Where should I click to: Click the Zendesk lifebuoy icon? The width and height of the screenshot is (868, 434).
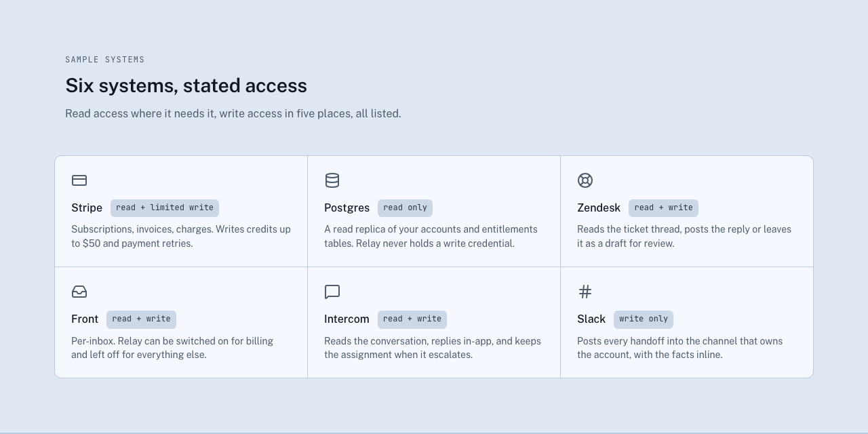click(x=585, y=180)
